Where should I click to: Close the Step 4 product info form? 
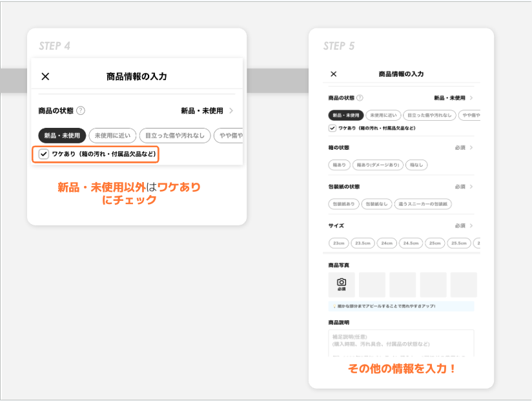coord(45,76)
